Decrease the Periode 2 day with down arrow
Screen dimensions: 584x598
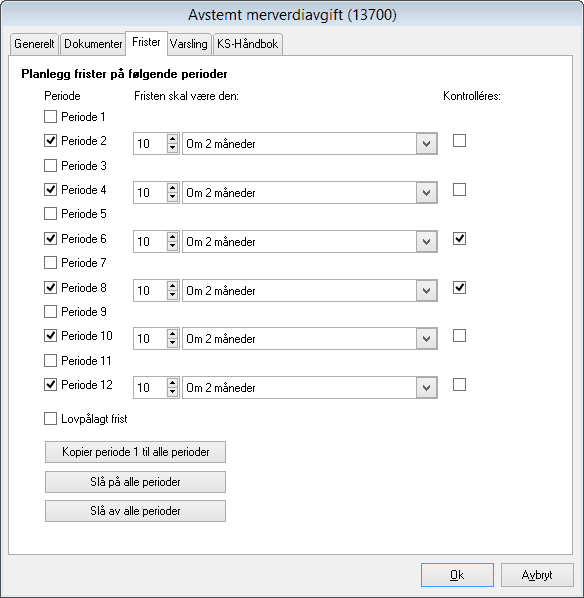coord(173,148)
